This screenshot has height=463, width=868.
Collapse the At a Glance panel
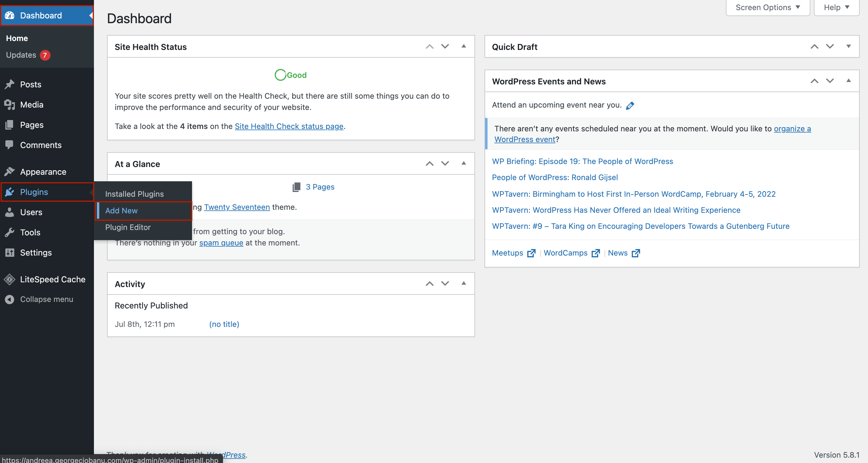click(x=464, y=163)
